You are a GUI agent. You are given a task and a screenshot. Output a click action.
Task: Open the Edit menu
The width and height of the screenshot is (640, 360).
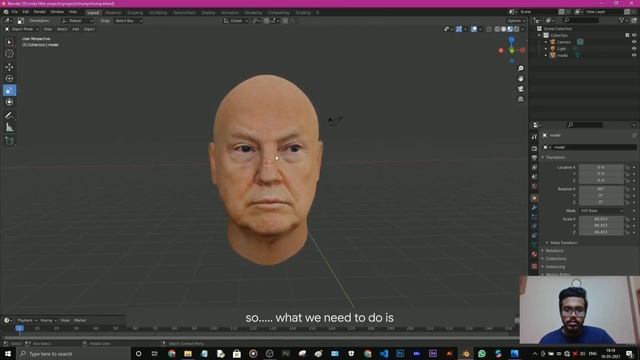click(x=26, y=12)
